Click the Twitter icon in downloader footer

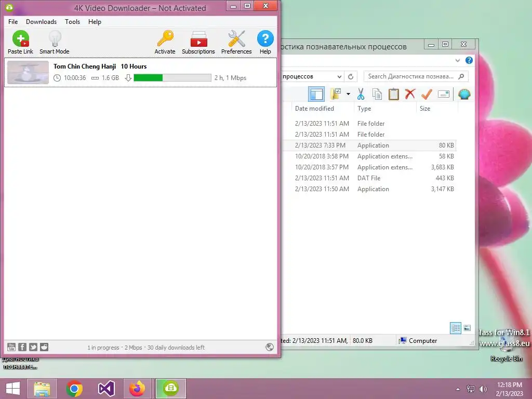coord(33,347)
